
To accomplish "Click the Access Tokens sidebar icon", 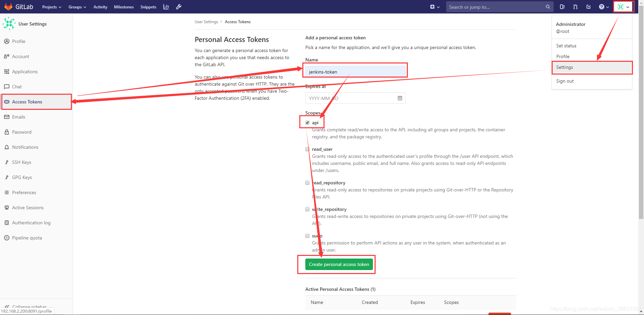I will pos(7,102).
